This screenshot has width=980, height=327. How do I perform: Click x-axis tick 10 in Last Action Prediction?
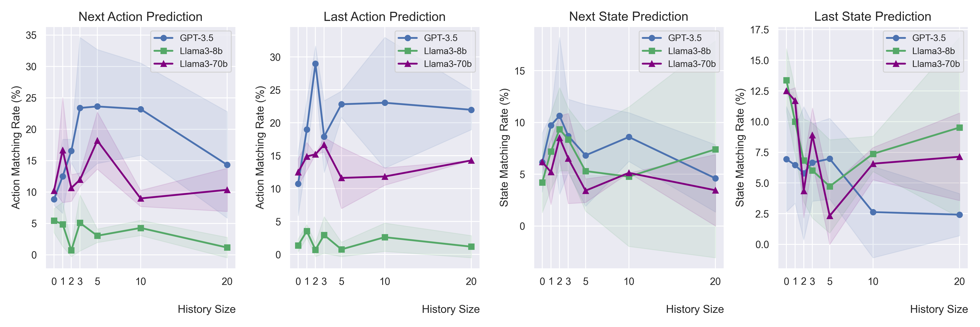pos(385,282)
